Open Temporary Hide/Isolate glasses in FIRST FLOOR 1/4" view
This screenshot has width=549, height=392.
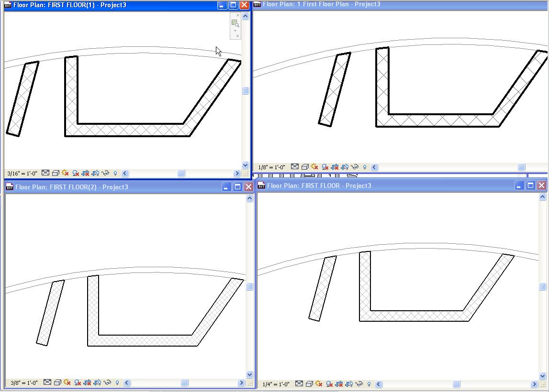point(359,384)
